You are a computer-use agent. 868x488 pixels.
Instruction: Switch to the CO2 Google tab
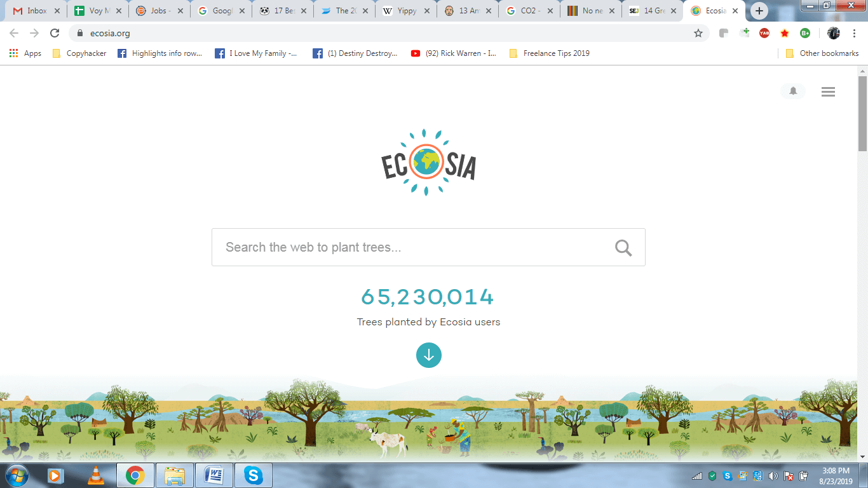coord(529,11)
